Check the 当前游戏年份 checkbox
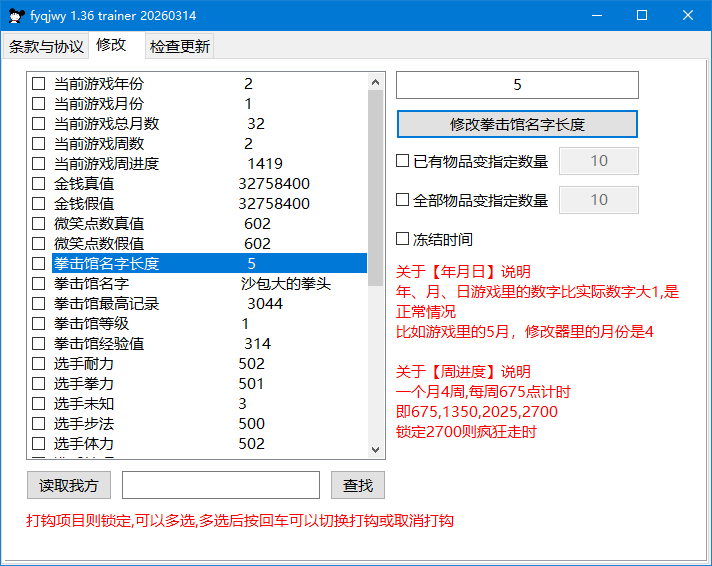The width and height of the screenshot is (712, 566). [x=39, y=84]
